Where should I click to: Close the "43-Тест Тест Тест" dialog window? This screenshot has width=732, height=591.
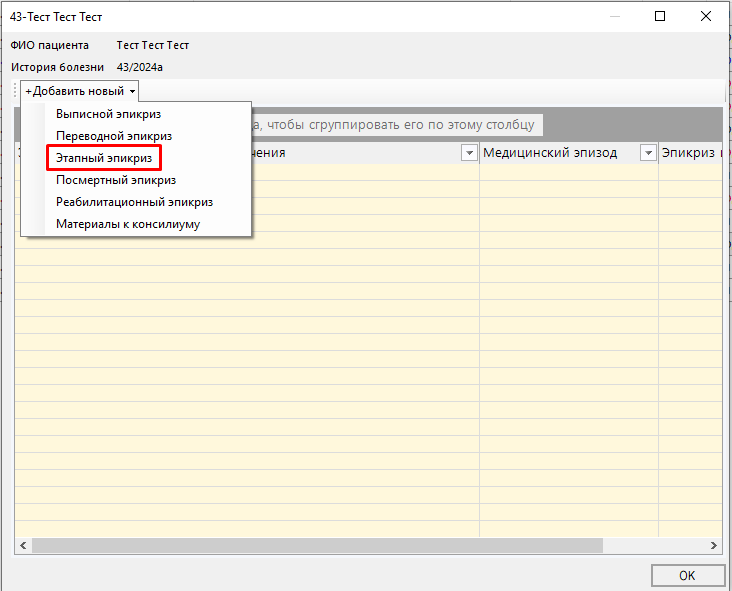[706, 17]
